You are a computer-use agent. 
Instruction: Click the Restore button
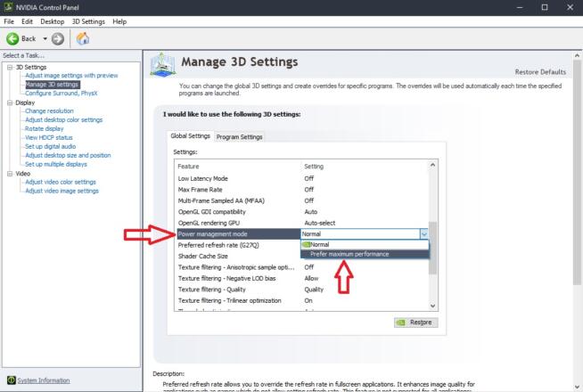pos(416,323)
